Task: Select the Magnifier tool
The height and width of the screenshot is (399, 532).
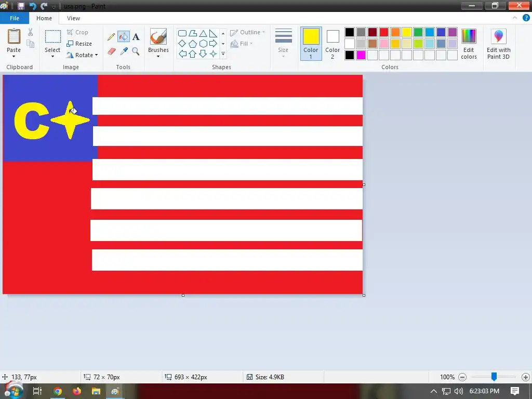Action: (136, 51)
